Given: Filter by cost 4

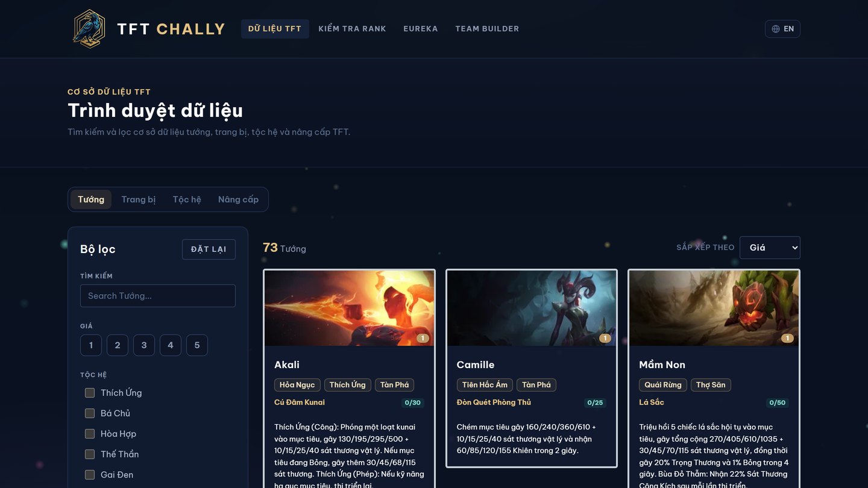Looking at the screenshot, I should click(171, 345).
